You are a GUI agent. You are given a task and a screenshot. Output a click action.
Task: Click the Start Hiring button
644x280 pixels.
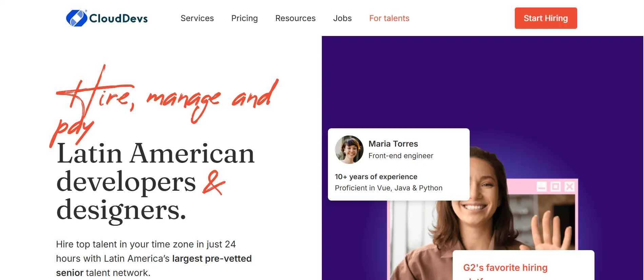546,18
